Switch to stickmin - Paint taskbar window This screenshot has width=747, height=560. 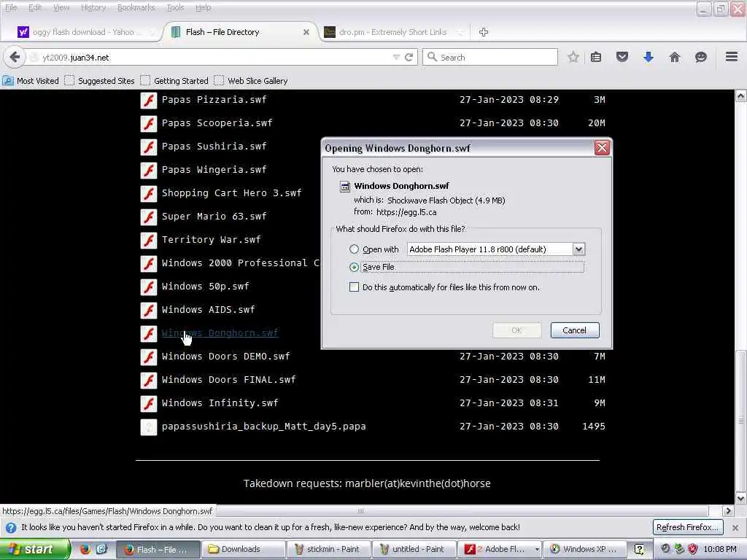(329, 549)
